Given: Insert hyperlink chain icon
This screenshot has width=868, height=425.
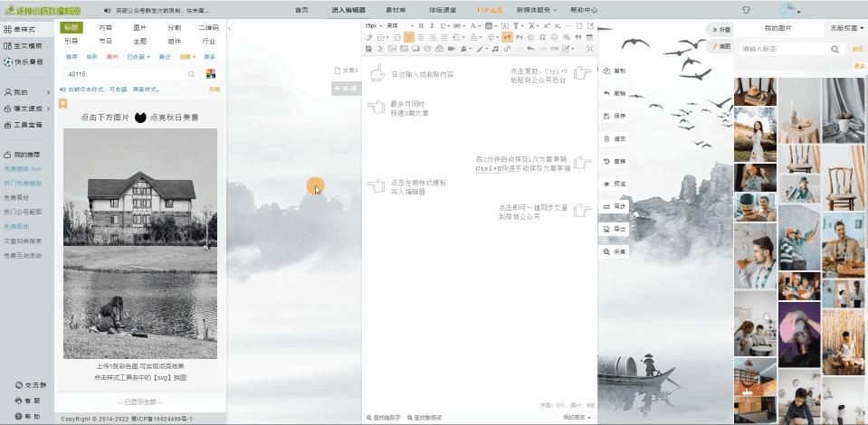Looking at the screenshot, I should tap(507, 49).
